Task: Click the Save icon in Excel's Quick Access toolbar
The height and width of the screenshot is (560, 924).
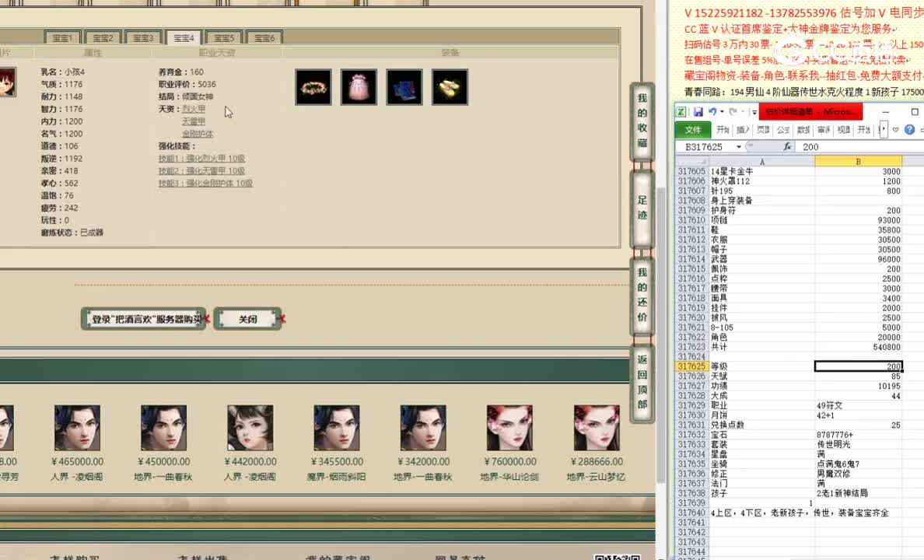Action: [x=698, y=110]
